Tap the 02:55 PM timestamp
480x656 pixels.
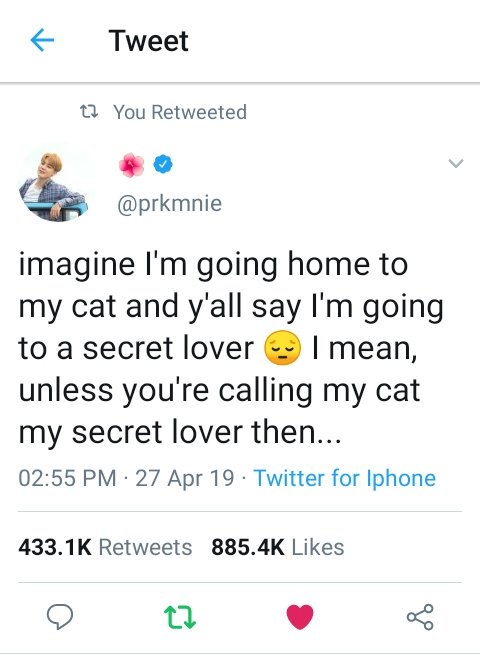pyautogui.click(x=67, y=478)
